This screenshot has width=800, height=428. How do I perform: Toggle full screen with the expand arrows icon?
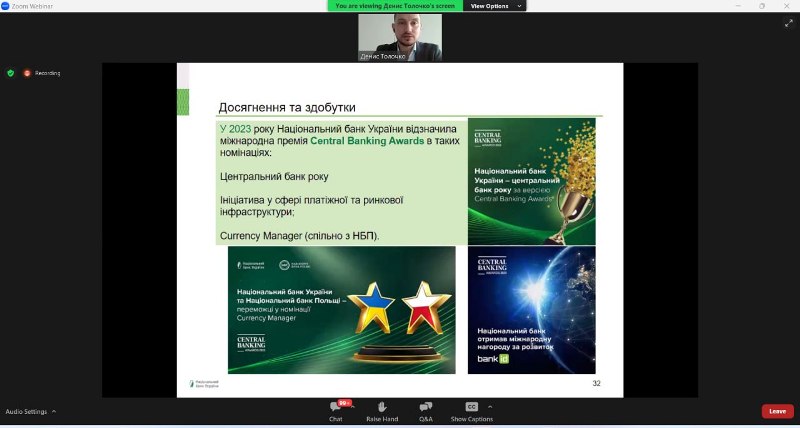(788, 23)
